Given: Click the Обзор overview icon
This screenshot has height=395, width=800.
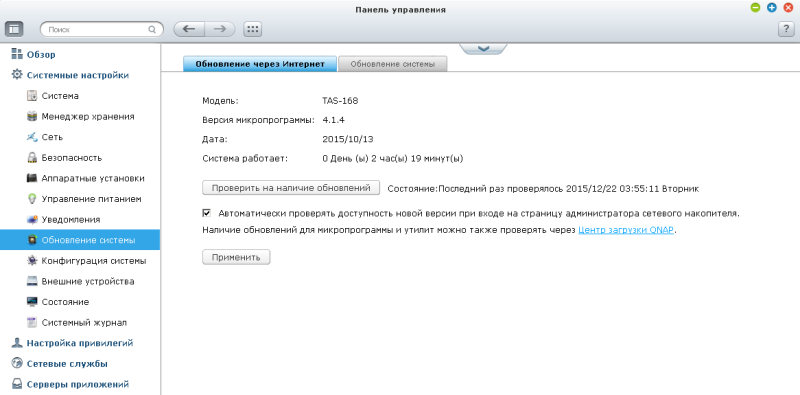Looking at the screenshot, I should coord(17,54).
